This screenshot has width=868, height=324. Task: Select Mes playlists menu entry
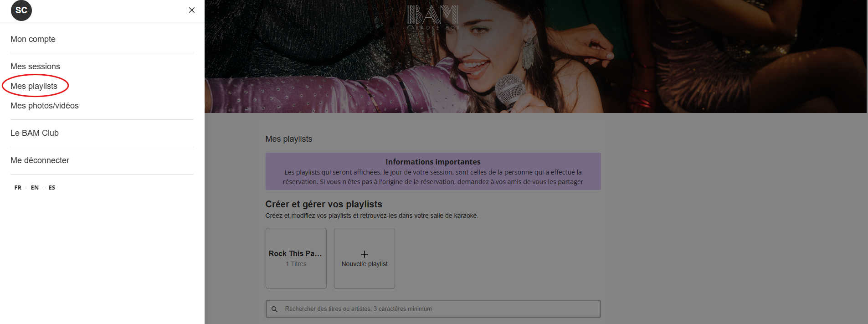[34, 86]
